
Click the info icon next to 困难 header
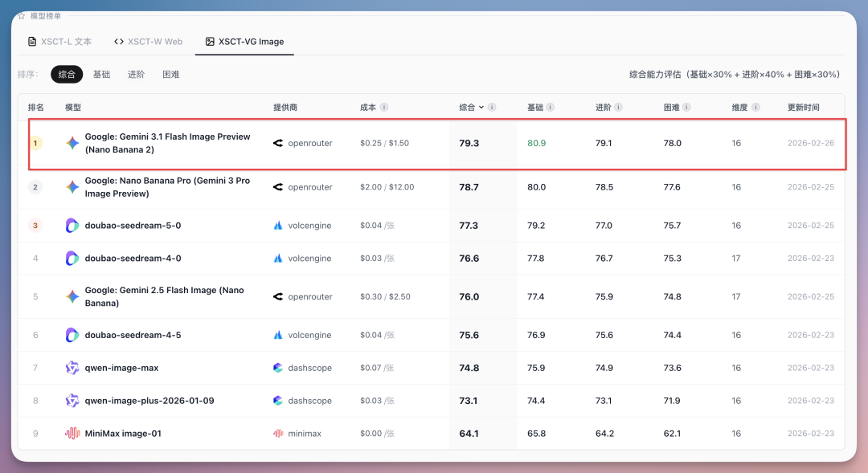(686, 108)
